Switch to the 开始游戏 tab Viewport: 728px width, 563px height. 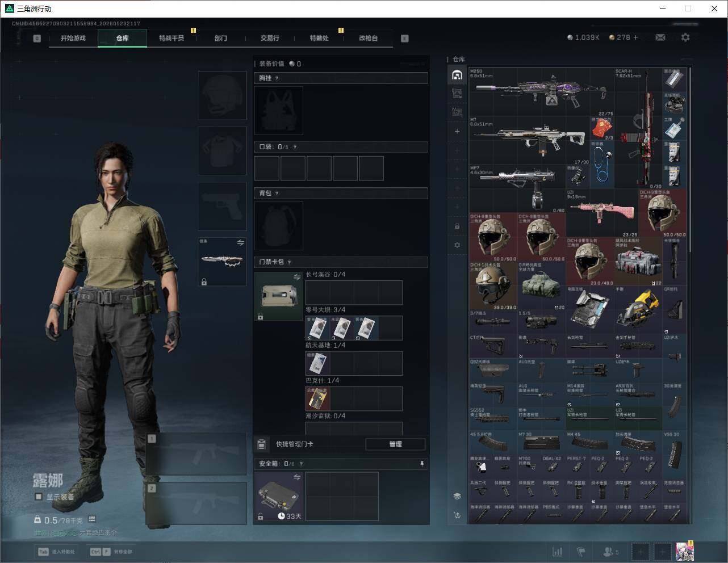(x=73, y=38)
